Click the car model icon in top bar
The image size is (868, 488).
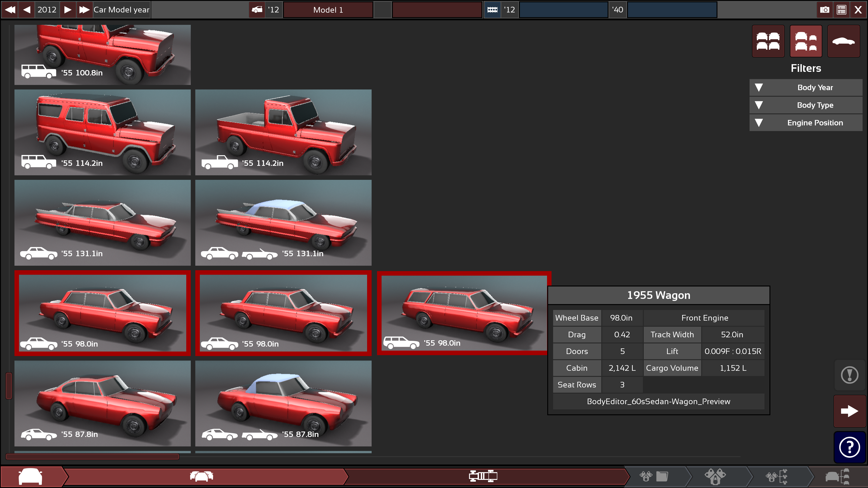(x=257, y=9)
